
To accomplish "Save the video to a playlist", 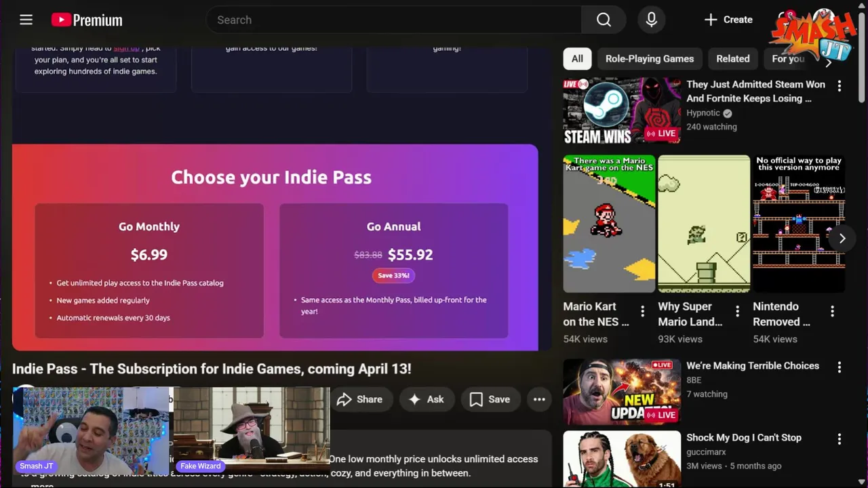I will [x=490, y=399].
